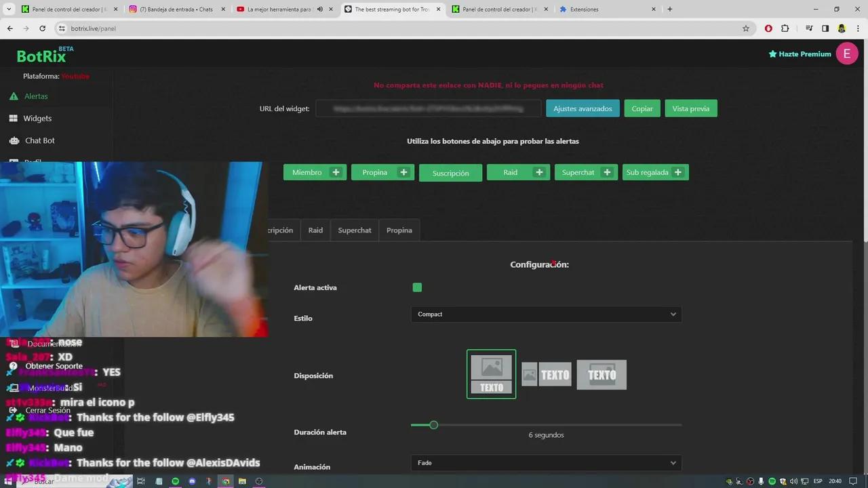This screenshot has width=868, height=488.
Task: Open the Animación Fade dropdown
Action: (546, 463)
